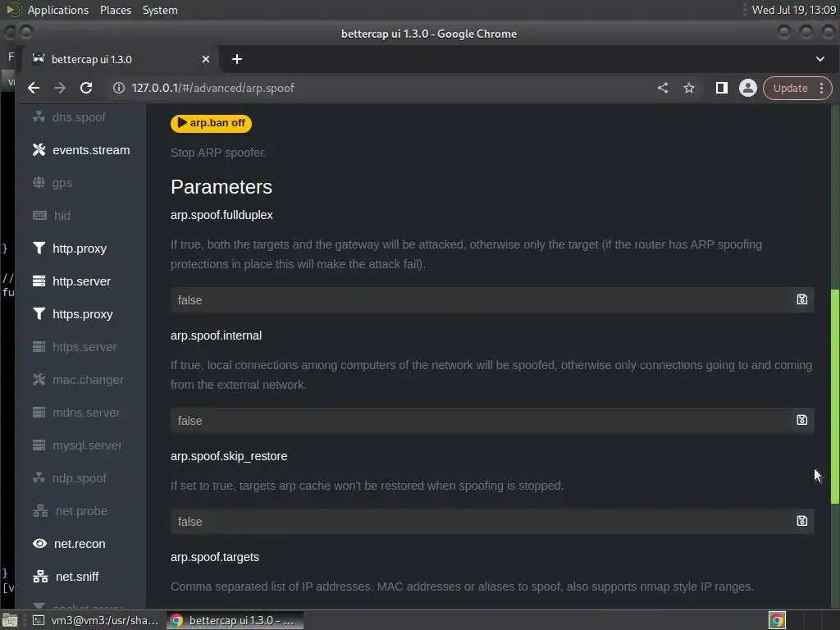This screenshot has height=630, width=840.
Task: Click the mysql.server icon
Action: pyautogui.click(x=39, y=445)
